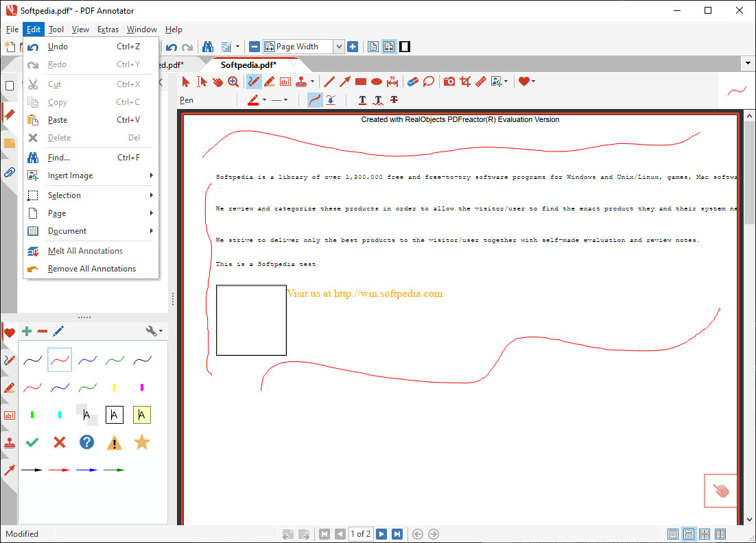Pick the Lasso selection tool

click(x=429, y=82)
